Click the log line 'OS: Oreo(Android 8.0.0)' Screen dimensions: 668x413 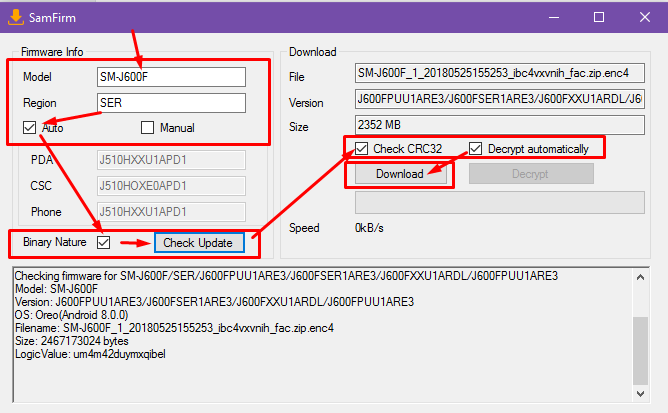[72, 315]
